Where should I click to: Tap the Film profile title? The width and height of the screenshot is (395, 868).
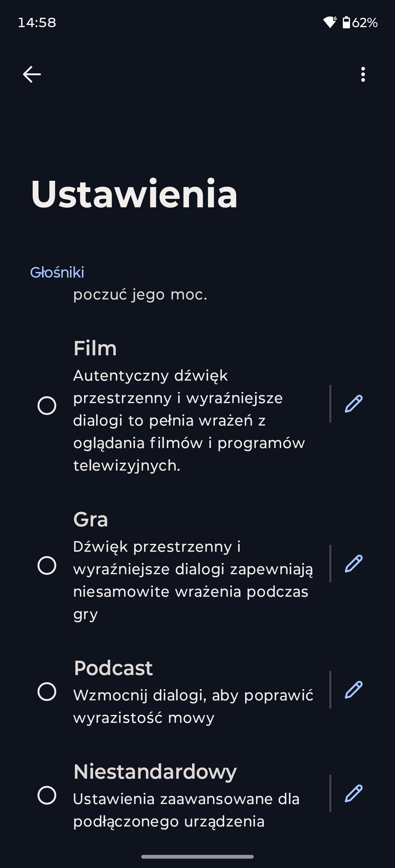(x=95, y=348)
